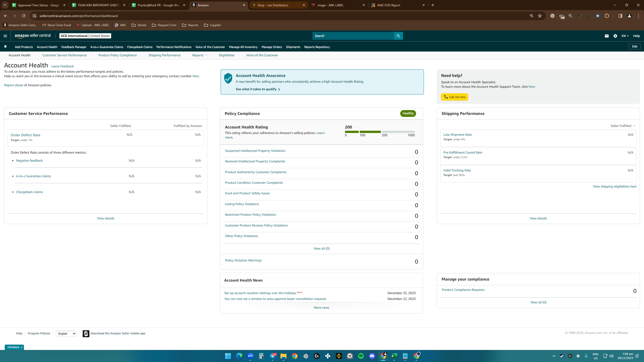This screenshot has width=644, height=362.
Task: Click the search magnifier button in Seller Central
Action: click(398, 36)
